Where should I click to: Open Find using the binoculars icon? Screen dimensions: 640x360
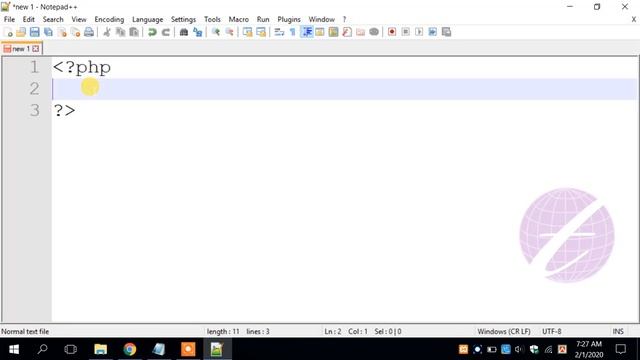click(184, 32)
